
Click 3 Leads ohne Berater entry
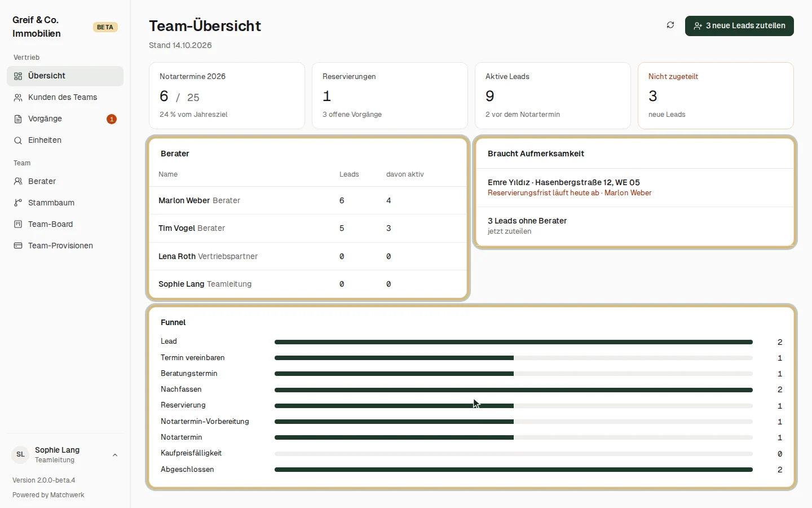[635, 226]
